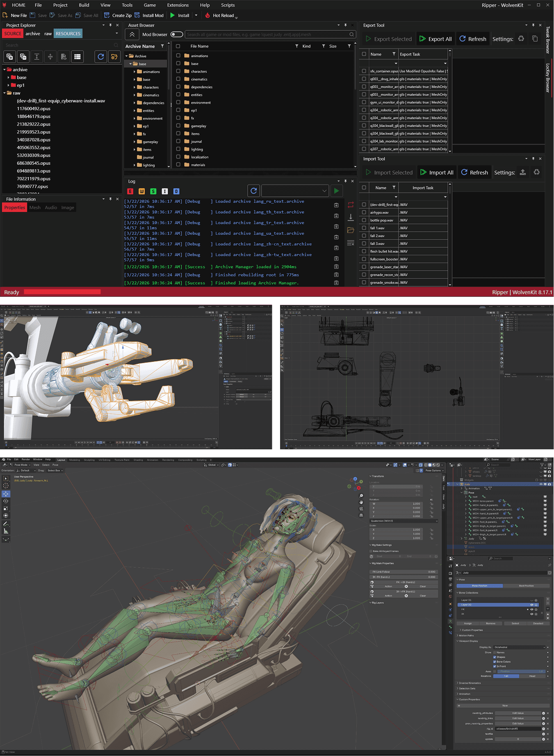Image resolution: width=554 pixels, height=756 pixels.
Task: Collapse the archive folder in Project Explorer
Action: click(5, 70)
